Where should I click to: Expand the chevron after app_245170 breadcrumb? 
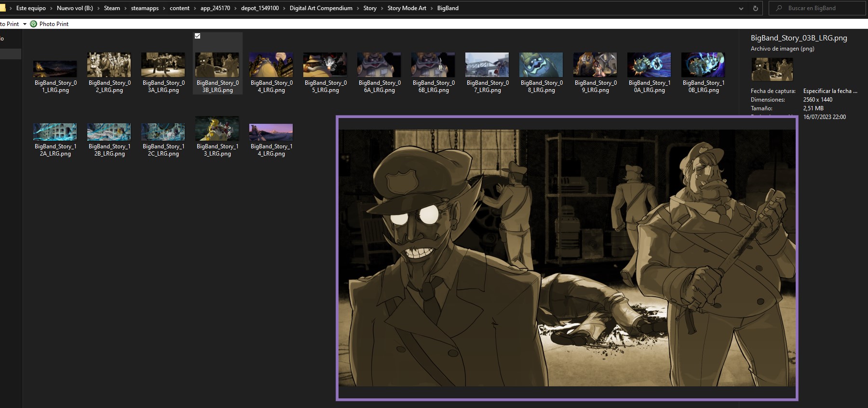click(235, 8)
